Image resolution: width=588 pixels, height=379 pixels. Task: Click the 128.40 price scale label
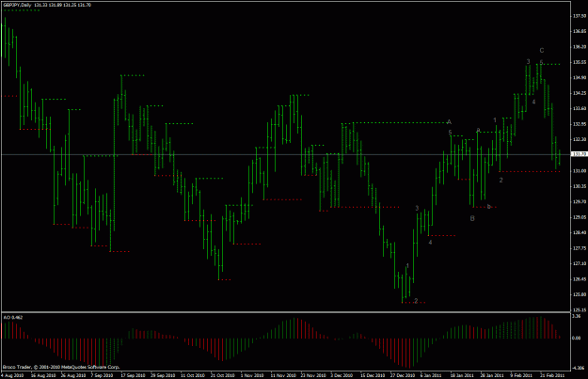pos(579,233)
